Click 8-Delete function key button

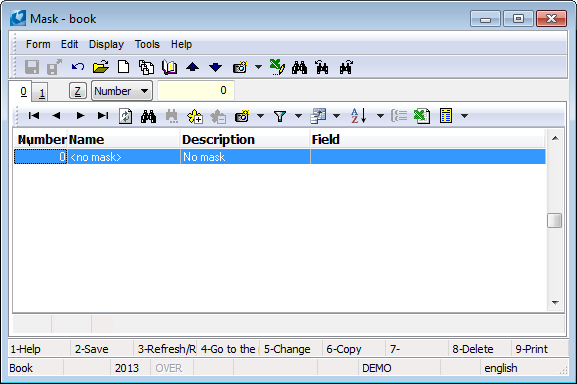pos(479,349)
